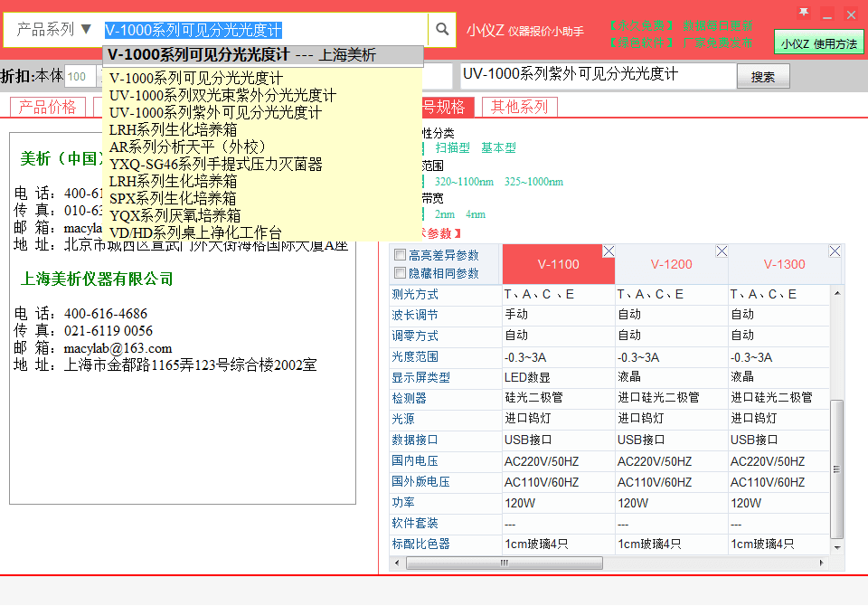Click the 标配比色器 parameter label

[420, 544]
